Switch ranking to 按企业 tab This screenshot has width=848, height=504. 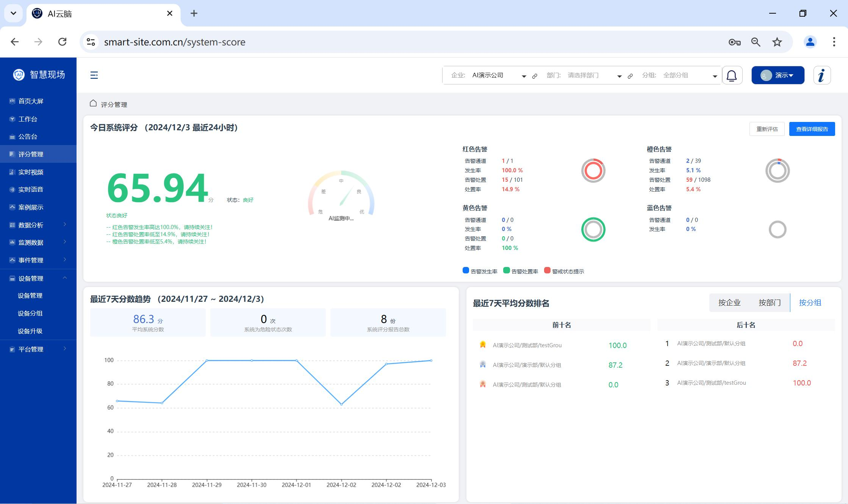(x=729, y=303)
